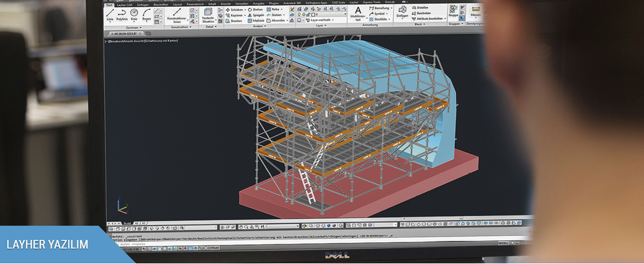Expand the Konstruktion panel
The width and height of the screenshot is (644, 264).
point(181,27)
